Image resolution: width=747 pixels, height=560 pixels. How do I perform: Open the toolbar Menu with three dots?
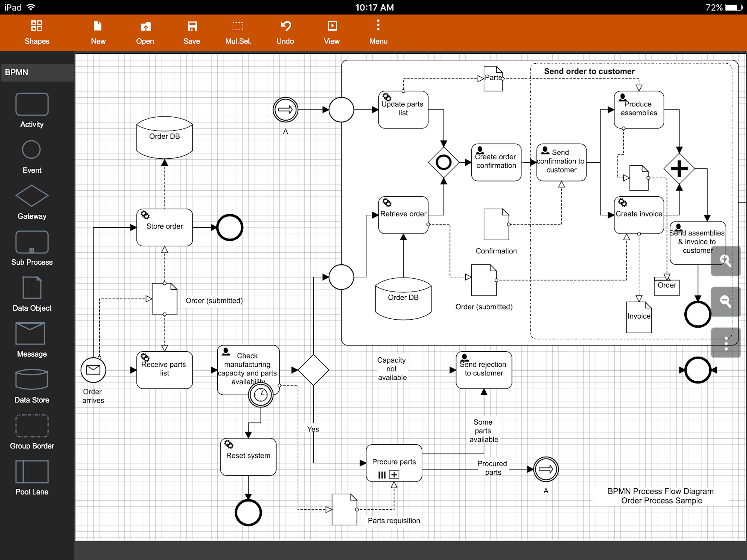[x=378, y=33]
